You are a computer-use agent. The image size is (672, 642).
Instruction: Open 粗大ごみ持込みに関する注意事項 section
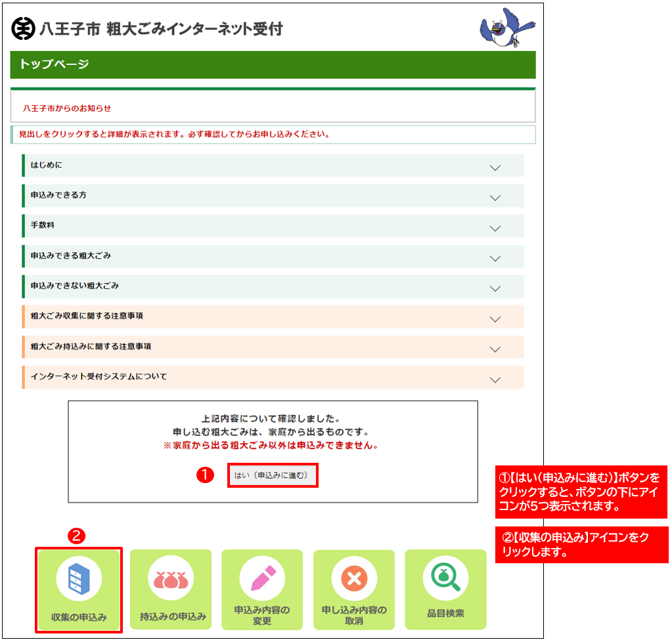point(495,349)
